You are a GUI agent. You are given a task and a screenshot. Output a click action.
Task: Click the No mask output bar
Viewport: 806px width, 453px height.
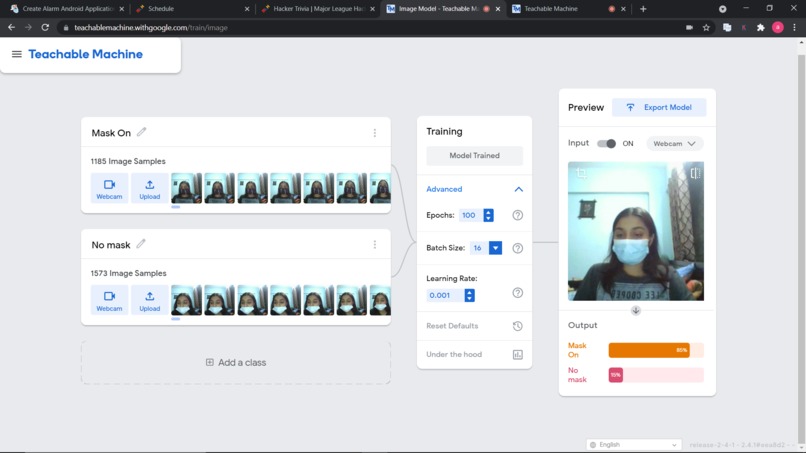point(656,375)
